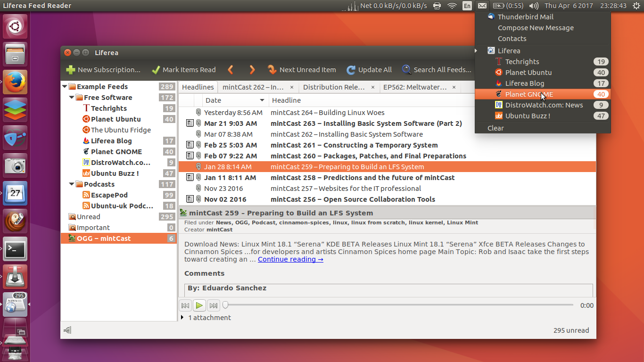Close the Distribution Release tab
Image resolution: width=644 pixels, height=362 pixels.
coord(372,87)
